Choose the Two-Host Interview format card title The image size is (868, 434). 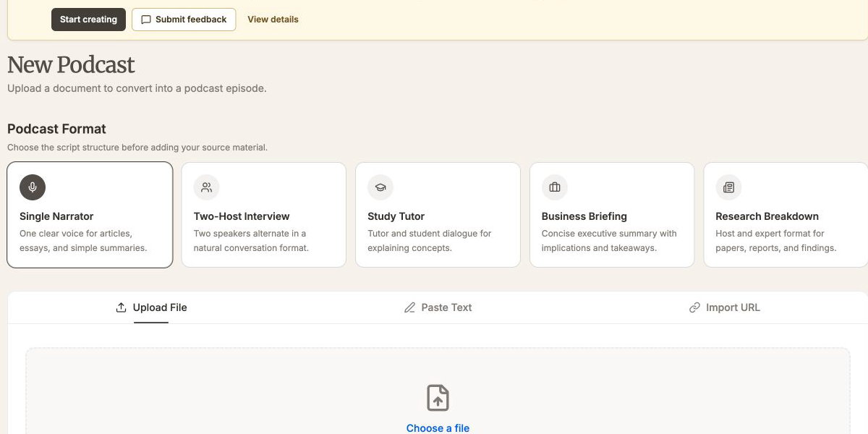click(x=242, y=216)
